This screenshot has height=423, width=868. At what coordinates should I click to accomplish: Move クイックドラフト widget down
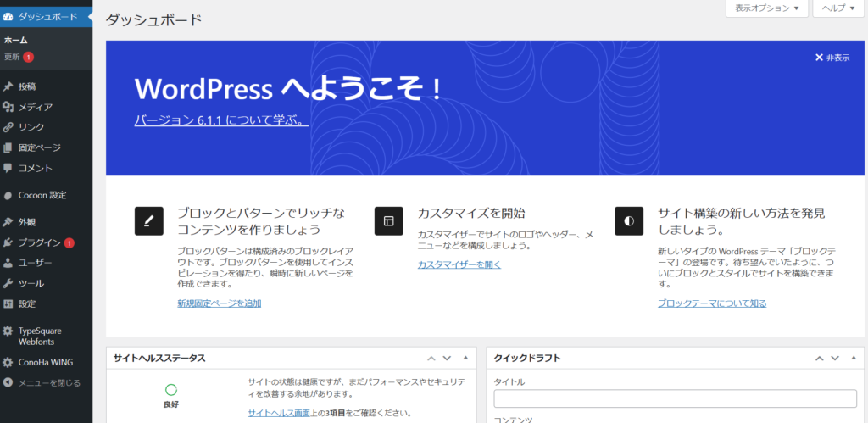[x=835, y=359]
